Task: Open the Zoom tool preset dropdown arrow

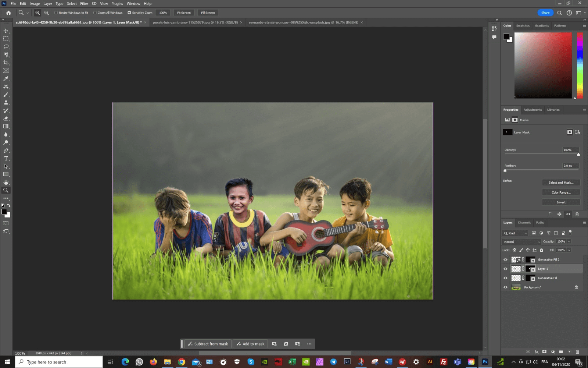Action: tap(28, 13)
